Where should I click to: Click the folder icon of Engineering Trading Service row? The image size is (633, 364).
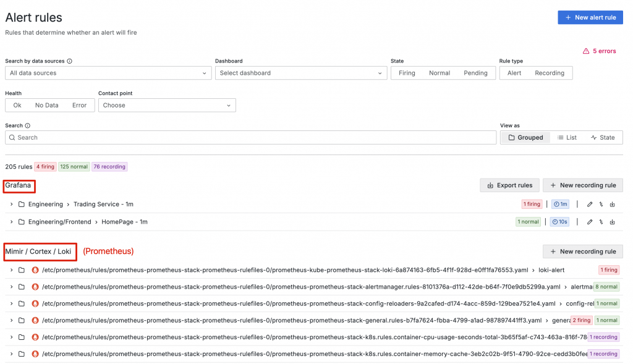point(22,204)
